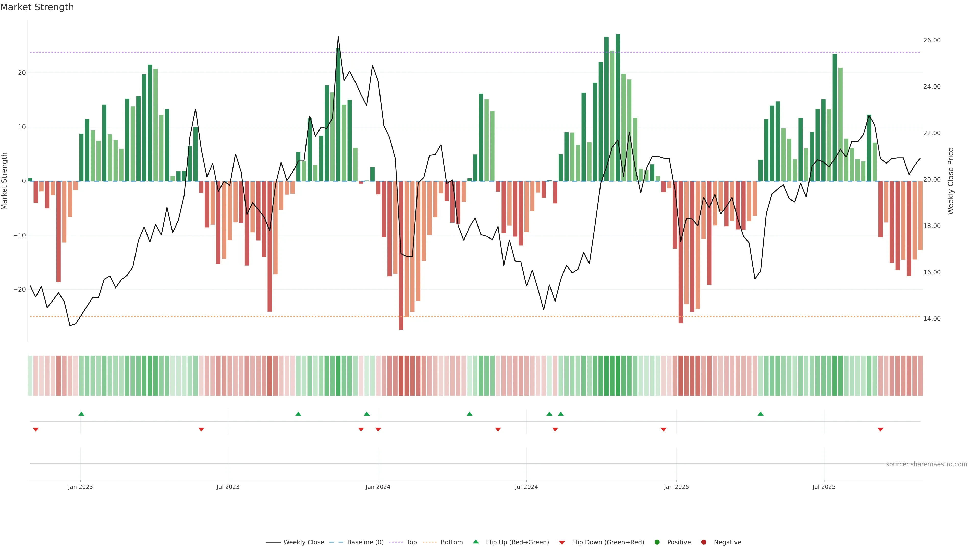The width and height of the screenshot is (980, 551).
Task: Click the Weekly Close Price axis title
Action: click(951, 181)
